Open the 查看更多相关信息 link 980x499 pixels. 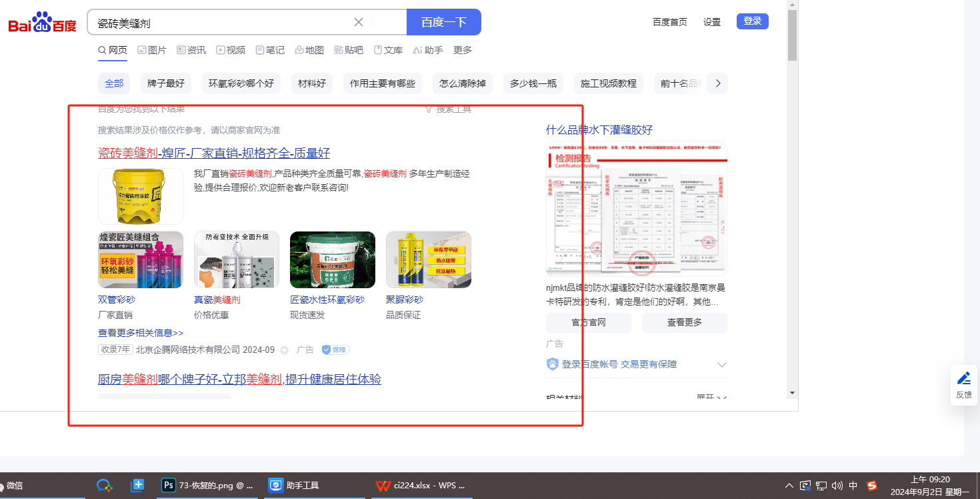tap(141, 333)
